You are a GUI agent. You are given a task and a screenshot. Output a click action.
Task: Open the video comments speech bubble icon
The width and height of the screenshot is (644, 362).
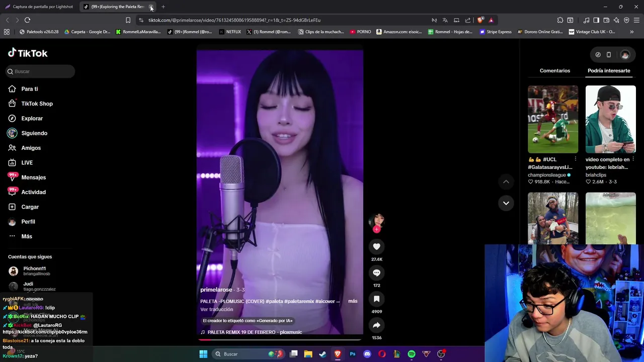(x=376, y=273)
